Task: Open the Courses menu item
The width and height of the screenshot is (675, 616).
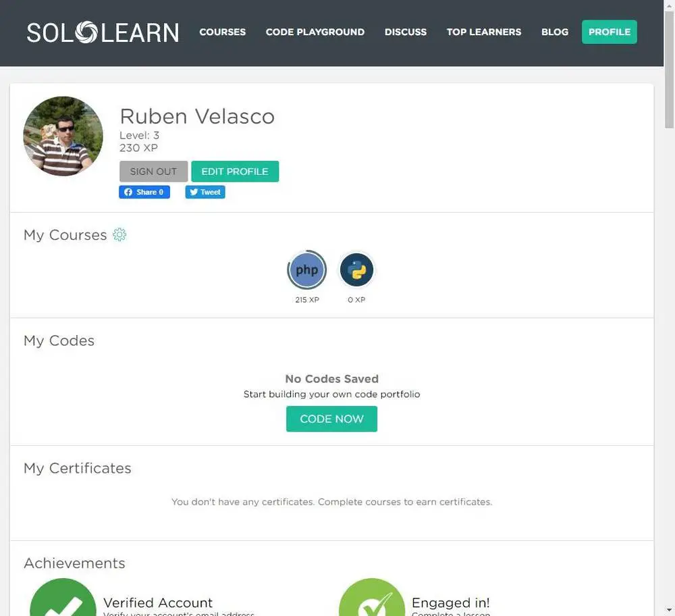Action: click(x=222, y=32)
